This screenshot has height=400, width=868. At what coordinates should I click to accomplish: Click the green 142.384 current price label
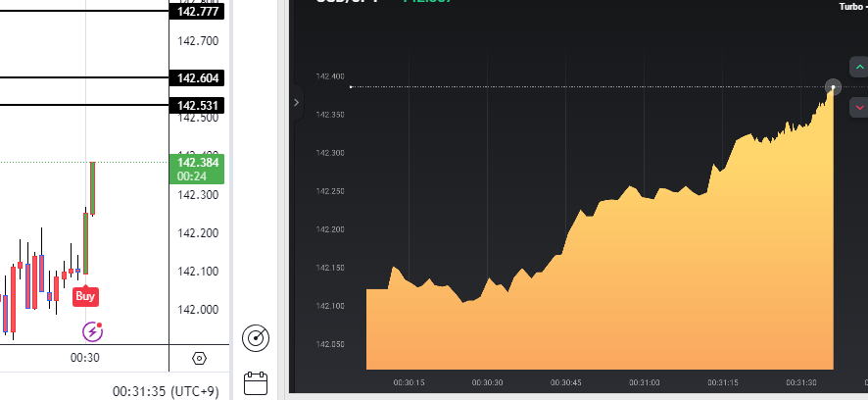[197, 168]
